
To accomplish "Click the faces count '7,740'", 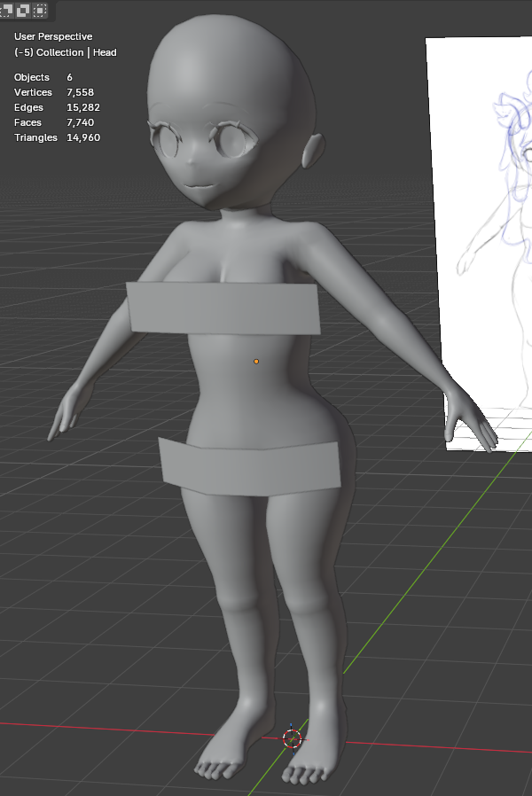I will tap(80, 122).
